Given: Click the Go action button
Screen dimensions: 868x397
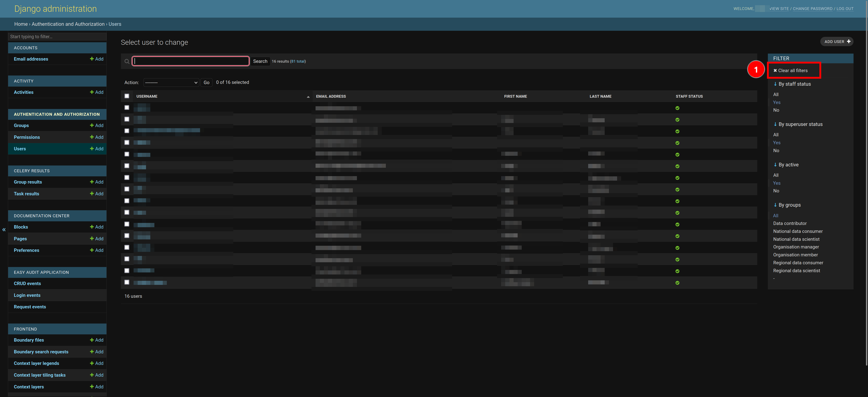Looking at the screenshot, I should pyautogui.click(x=206, y=83).
